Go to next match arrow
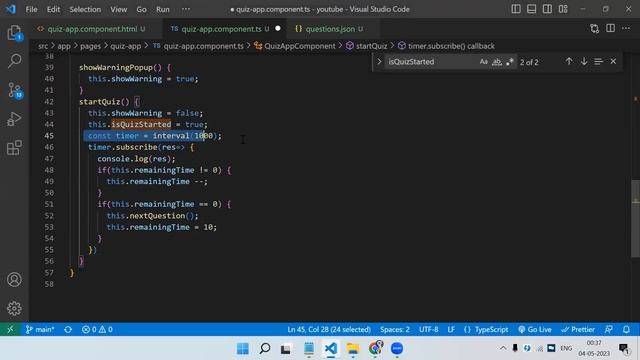This screenshot has height=360, width=640. 584,62
